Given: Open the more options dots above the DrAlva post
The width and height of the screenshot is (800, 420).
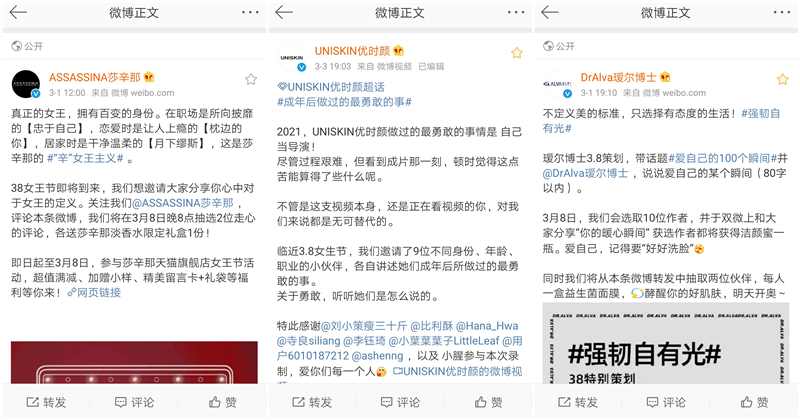Looking at the screenshot, I should point(782,12).
